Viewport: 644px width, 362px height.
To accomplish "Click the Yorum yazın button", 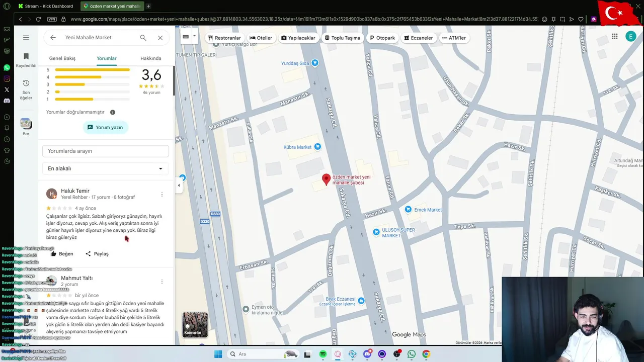I will [106, 127].
